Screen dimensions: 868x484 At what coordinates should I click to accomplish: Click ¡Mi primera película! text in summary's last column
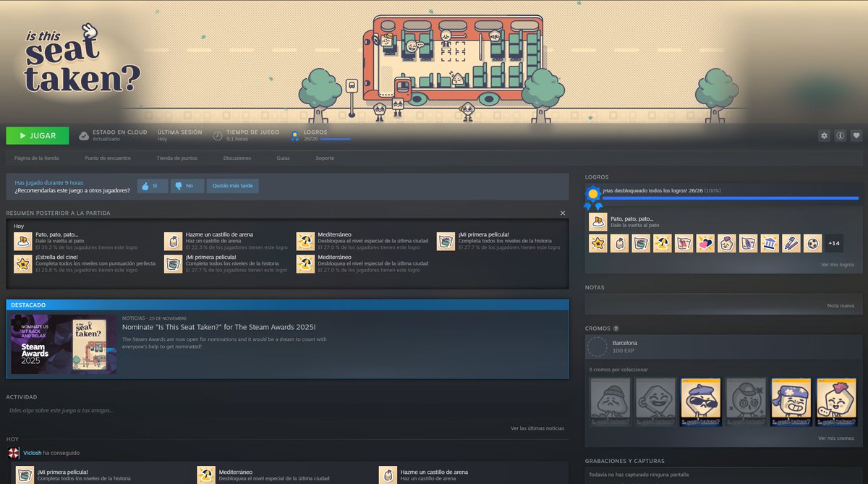(x=483, y=234)
